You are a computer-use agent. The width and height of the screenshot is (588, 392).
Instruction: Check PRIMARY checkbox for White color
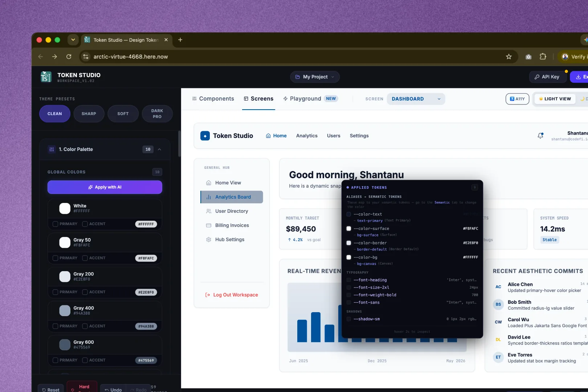56,224
